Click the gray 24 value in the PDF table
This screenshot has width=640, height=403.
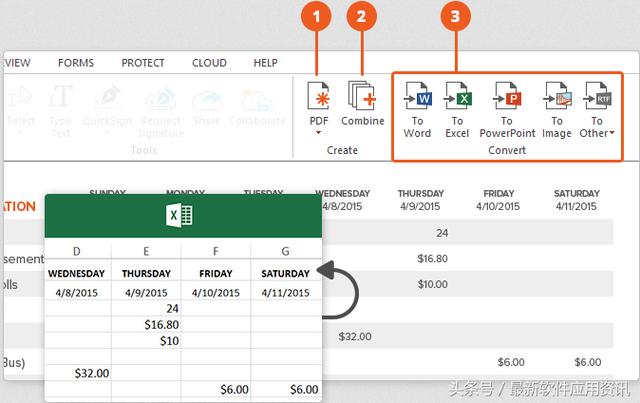442,233
